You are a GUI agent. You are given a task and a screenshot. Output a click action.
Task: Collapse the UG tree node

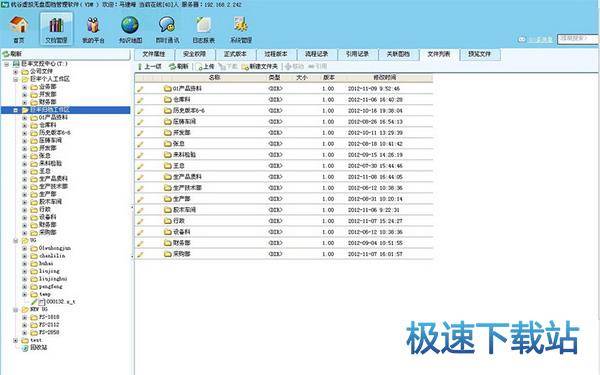coord(15,240)
